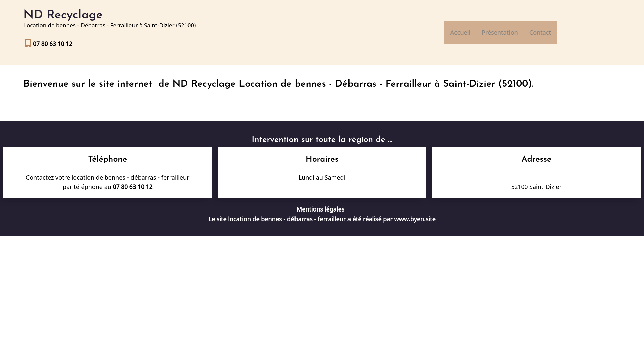The height and width of the screenshot is (362, 644).
Task: Open the Accueil menu item
Action: (460, 33)
